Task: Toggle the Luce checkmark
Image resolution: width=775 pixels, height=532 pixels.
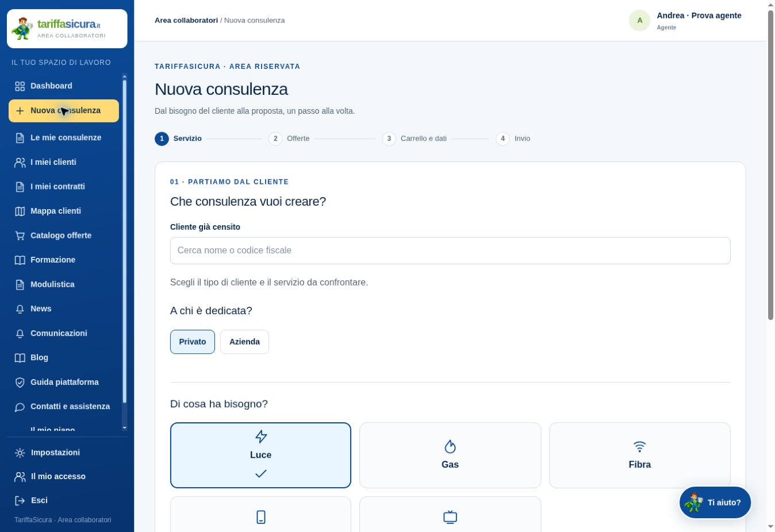Action: coord(261,473)
